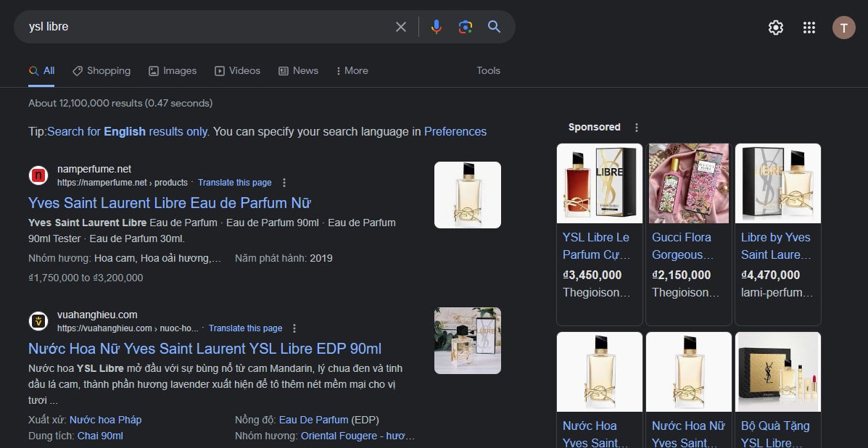Click vuahanghieu.com URL breadcrumb
The image size is (868, 448).
pyautogui.click(x=128, y=328)
